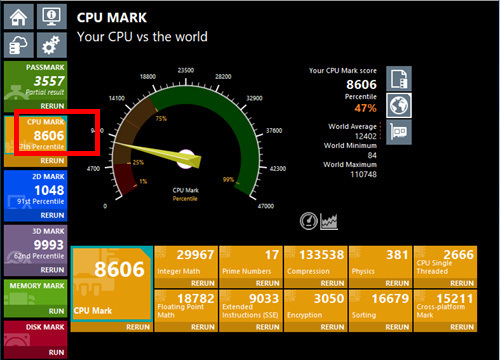Click the World Average 12402 value
This screenshot has width=500, height=360.
[366, 136]
